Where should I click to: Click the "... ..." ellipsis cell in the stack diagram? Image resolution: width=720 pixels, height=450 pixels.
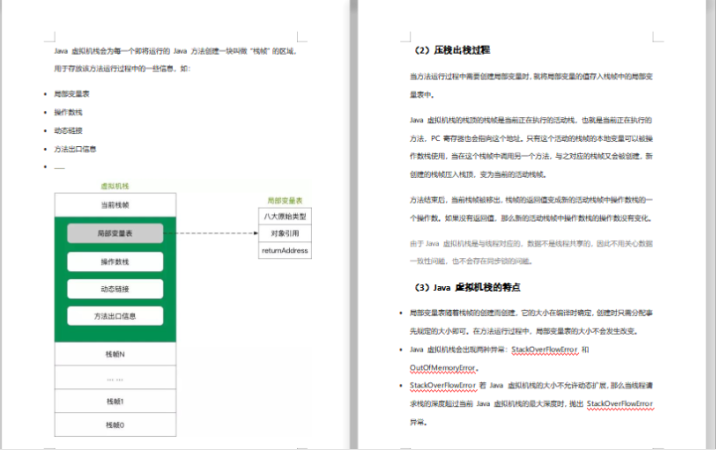115,378
